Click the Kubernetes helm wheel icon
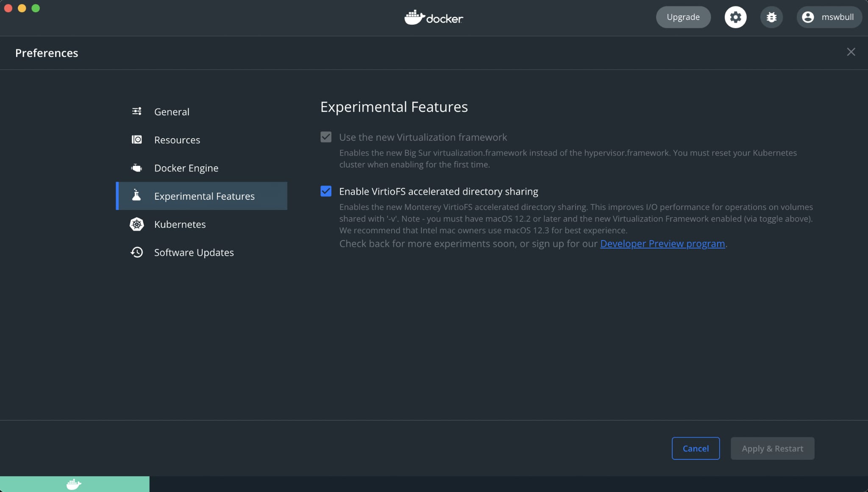This screenshot has height=492, width=868. 136,224
